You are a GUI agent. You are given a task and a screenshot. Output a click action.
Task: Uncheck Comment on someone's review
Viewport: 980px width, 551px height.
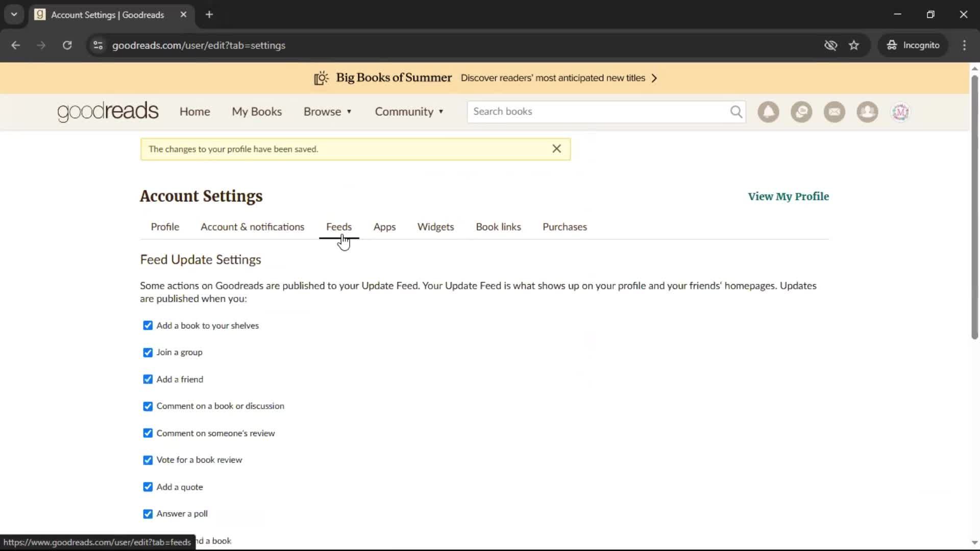pyautogui.click(x=148, y=433)
